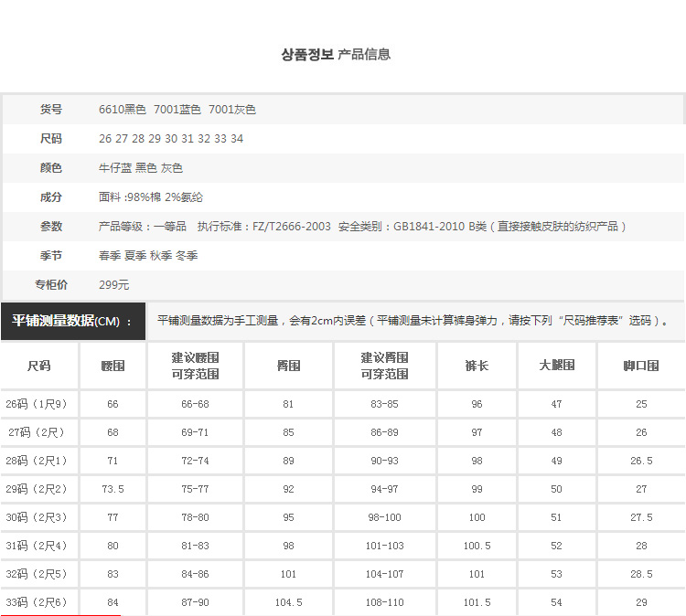Click the measurement note mentioning 2cm内误差
This screenshot has width=686, height=616.
[413, 321]
